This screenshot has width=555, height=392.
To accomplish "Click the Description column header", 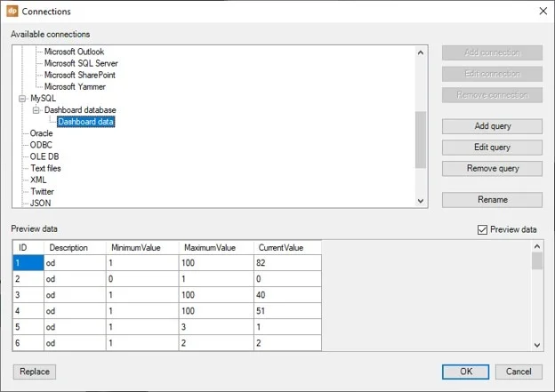I will (75, 248).
